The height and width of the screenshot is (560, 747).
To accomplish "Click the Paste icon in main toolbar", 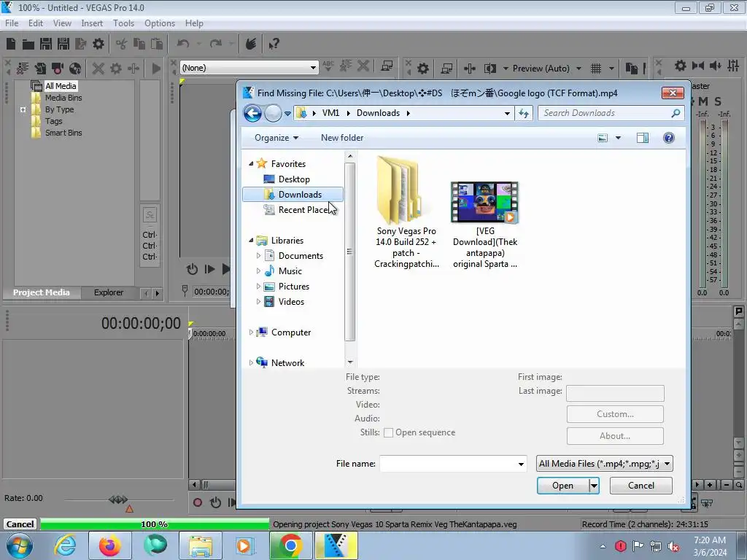I will [157, 44].
